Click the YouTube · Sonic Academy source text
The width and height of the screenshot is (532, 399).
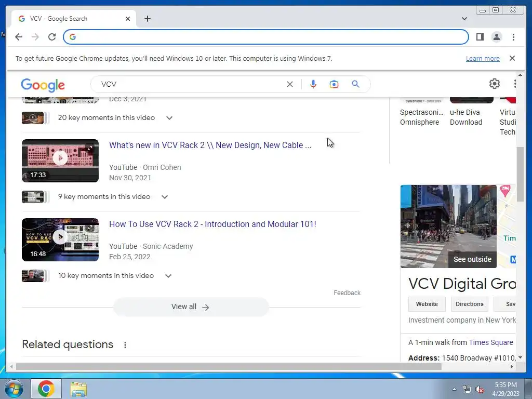(x=151, y=246)
